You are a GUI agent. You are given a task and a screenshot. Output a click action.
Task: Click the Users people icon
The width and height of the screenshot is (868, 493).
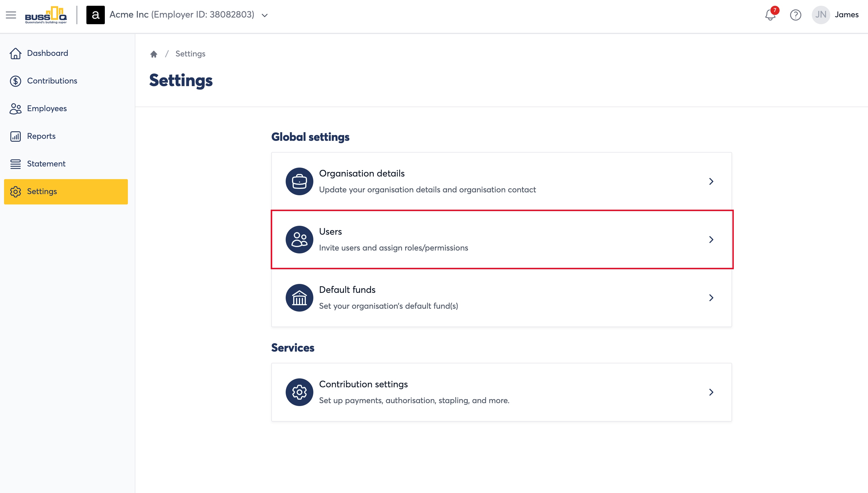pyautogui.click(x=299, y=240)
